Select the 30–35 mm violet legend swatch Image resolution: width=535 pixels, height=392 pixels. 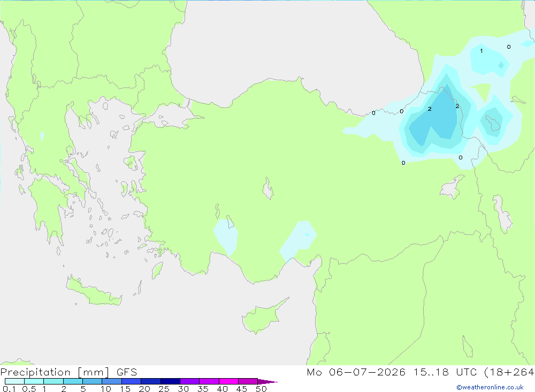[190, 381]
